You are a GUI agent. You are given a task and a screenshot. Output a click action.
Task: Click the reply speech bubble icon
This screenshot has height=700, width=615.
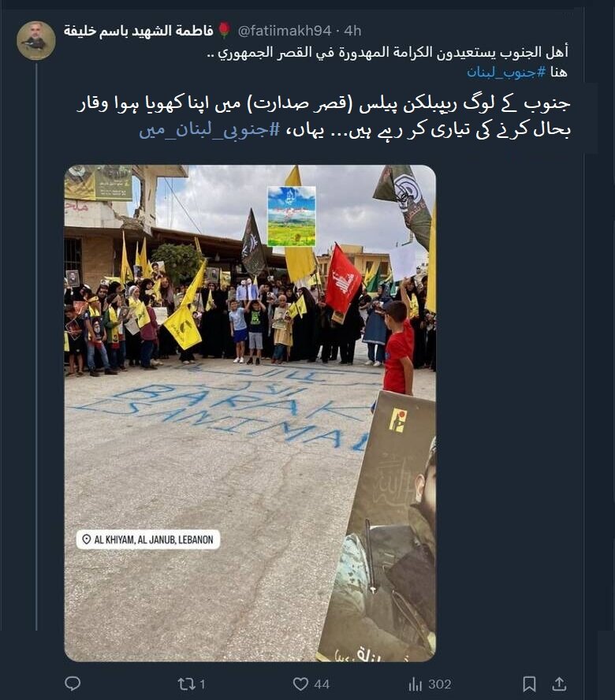pos(73,683)
